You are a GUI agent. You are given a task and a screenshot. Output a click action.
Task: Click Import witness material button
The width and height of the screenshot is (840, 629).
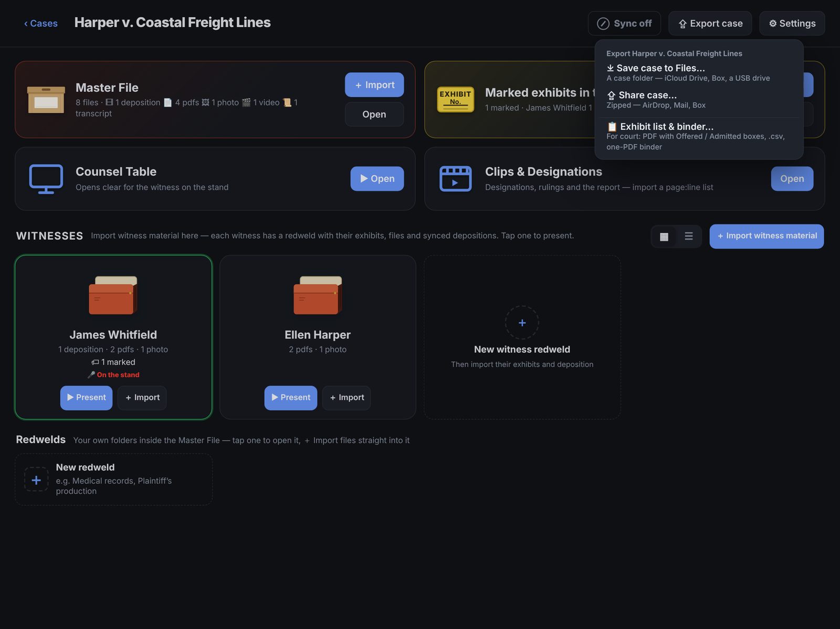point(766,236)
